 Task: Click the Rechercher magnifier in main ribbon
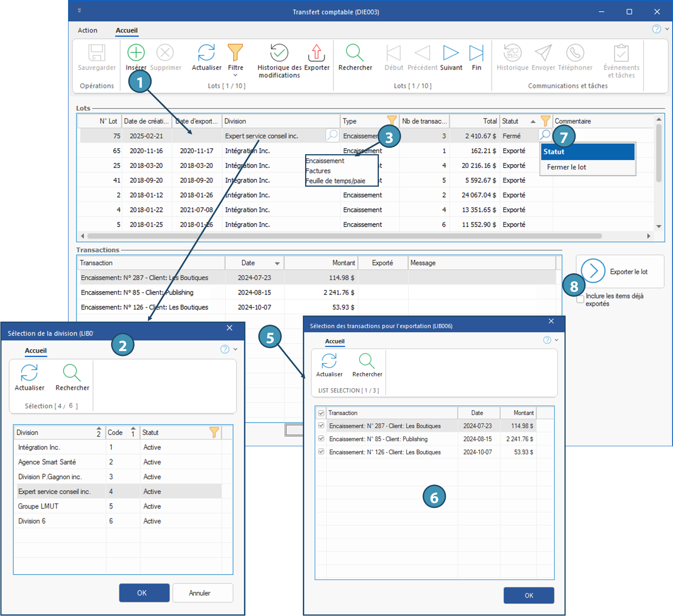point(355,53)
